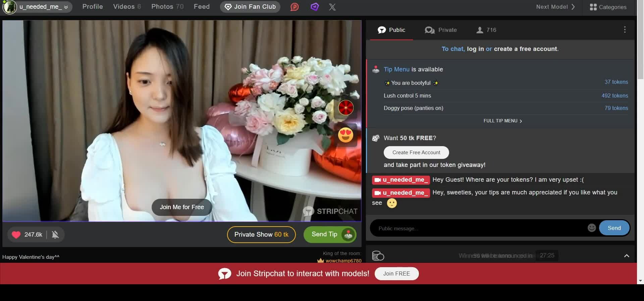Open the X social media link
This screenshot has width=644, height=301.
click(332, 7)
